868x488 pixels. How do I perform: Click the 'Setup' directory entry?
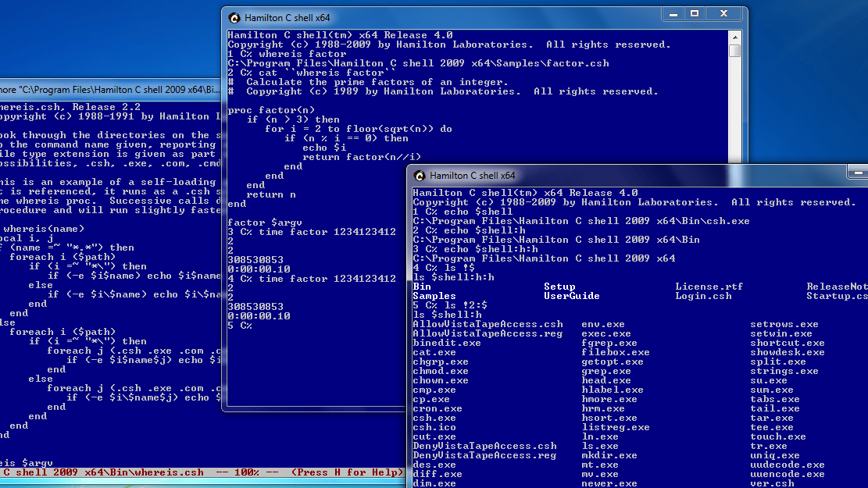coord(559,287)
